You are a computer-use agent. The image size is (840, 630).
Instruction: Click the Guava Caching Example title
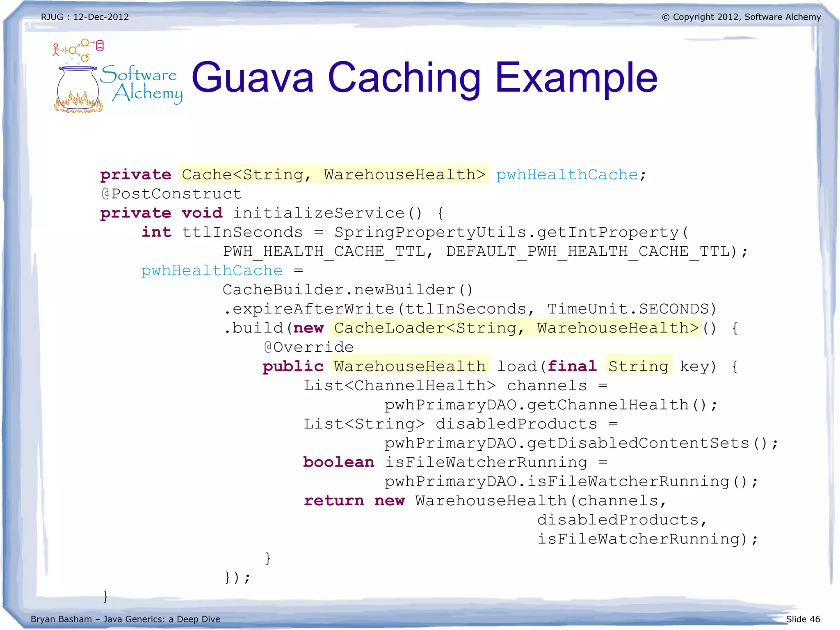[424, 78]
